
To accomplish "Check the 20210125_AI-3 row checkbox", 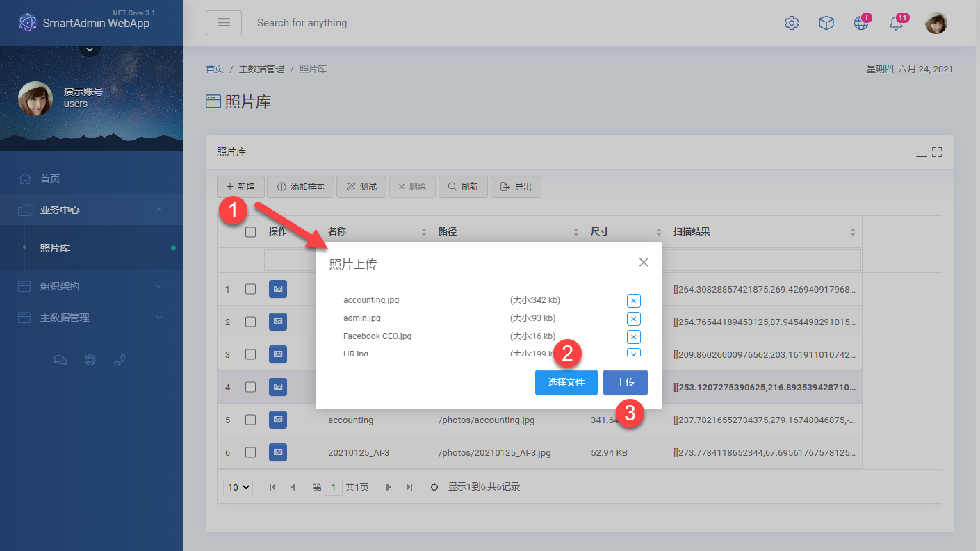I will pos(251,452).
